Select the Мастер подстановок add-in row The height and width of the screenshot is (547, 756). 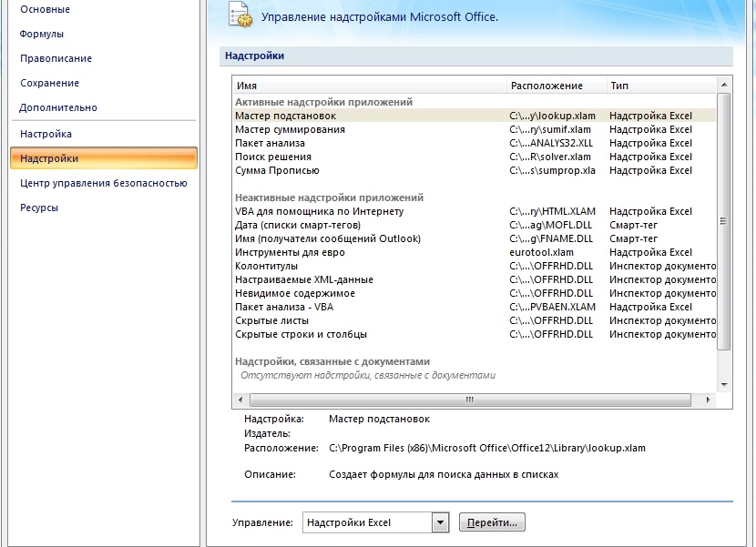pos(475,116)
